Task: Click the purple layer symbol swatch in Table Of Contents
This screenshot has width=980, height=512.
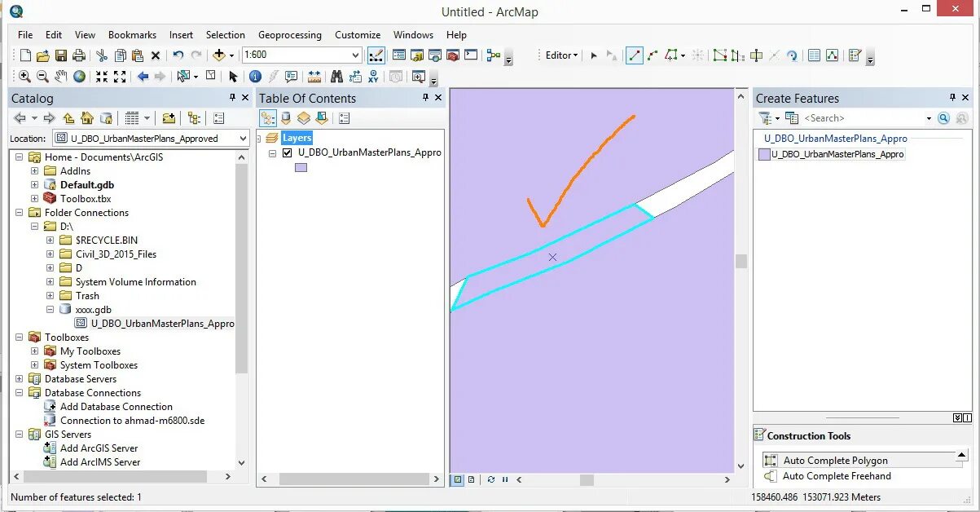Action: click(301, 167)
